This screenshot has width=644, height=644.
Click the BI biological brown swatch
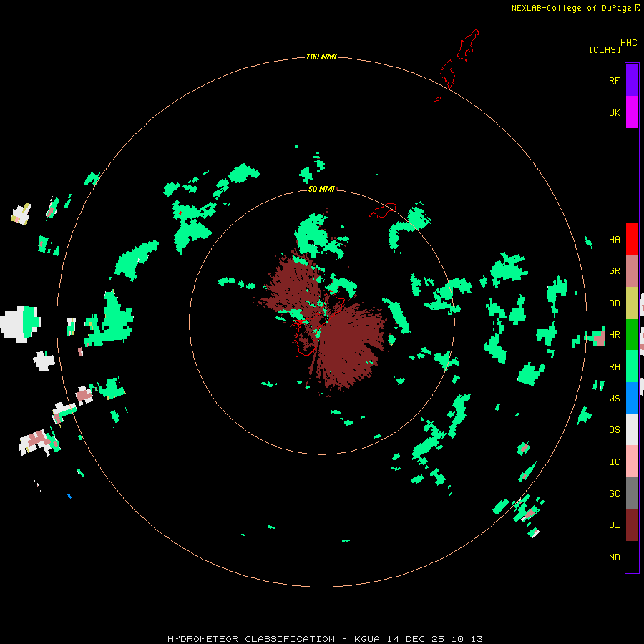(632, 525)
